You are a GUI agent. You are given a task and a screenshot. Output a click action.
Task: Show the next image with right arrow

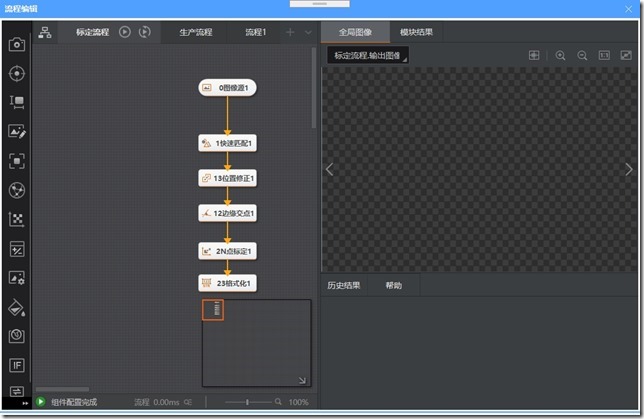(629, 169)
